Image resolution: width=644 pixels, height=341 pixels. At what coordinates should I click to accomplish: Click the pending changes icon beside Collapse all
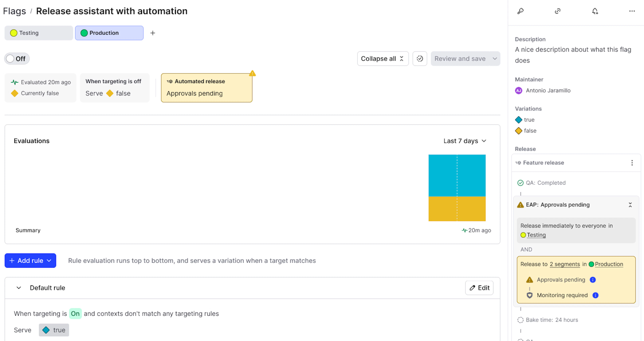point(419,59)
